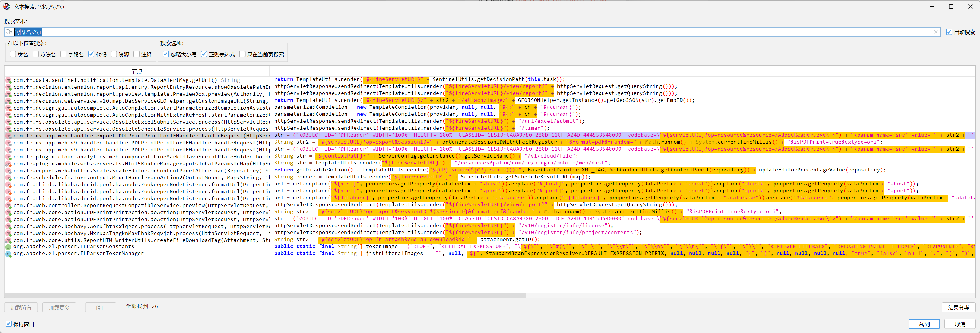Click into the 搜索文本 search input field
980x333 pixels.
click(x=472, y=32)
